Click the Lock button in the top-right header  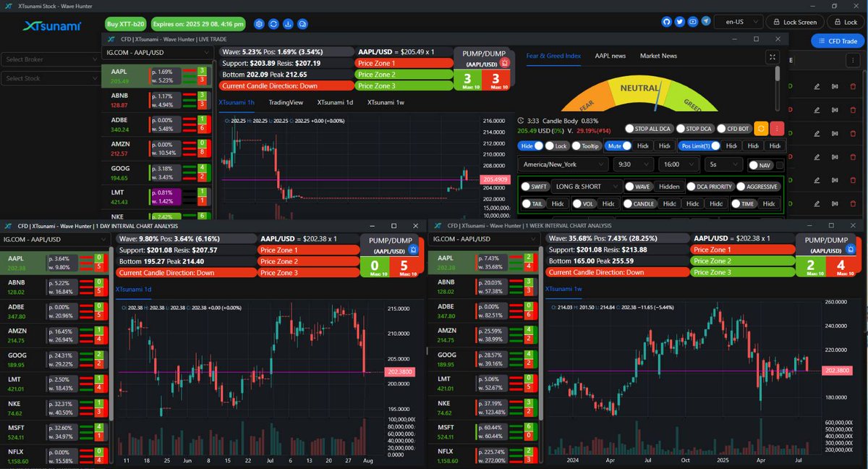click(845, 22)
